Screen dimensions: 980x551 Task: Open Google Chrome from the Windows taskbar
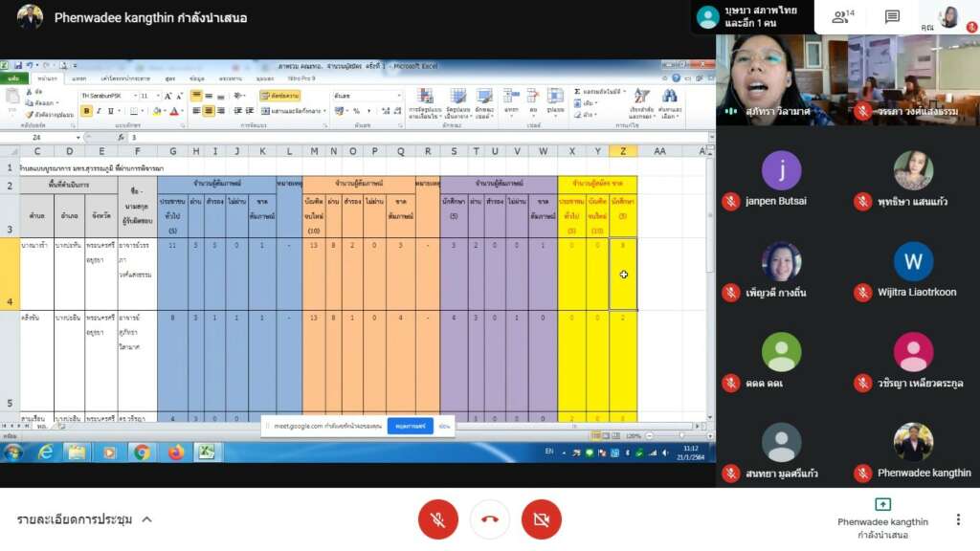click(142, 452)
